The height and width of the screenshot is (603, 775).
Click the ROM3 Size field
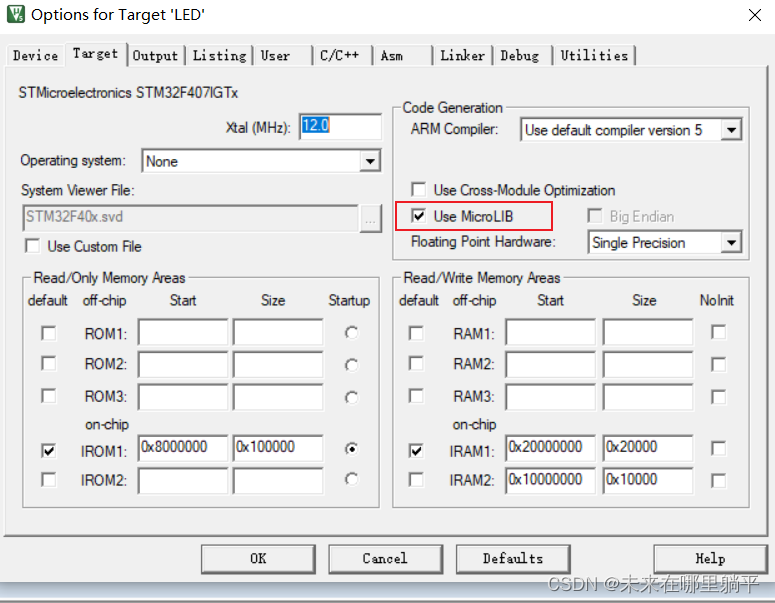278,397
